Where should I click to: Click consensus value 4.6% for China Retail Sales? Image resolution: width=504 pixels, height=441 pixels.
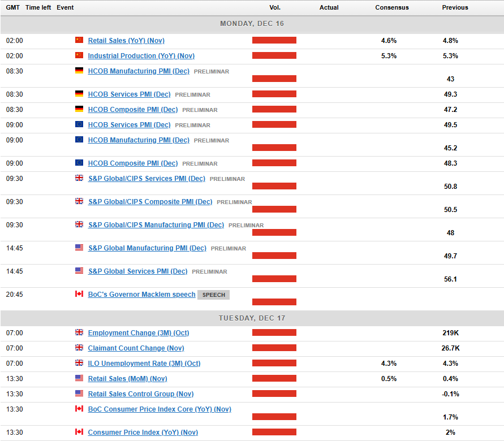(389, 41)
